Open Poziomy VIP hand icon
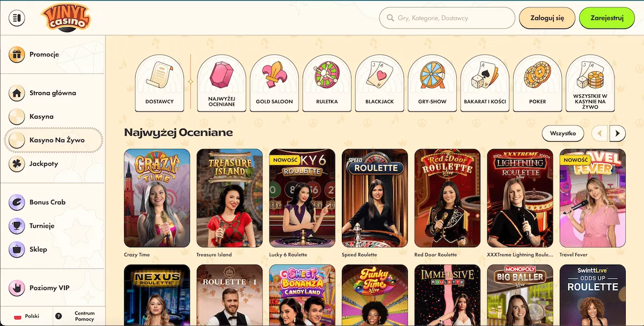 (x=17, y=288)
